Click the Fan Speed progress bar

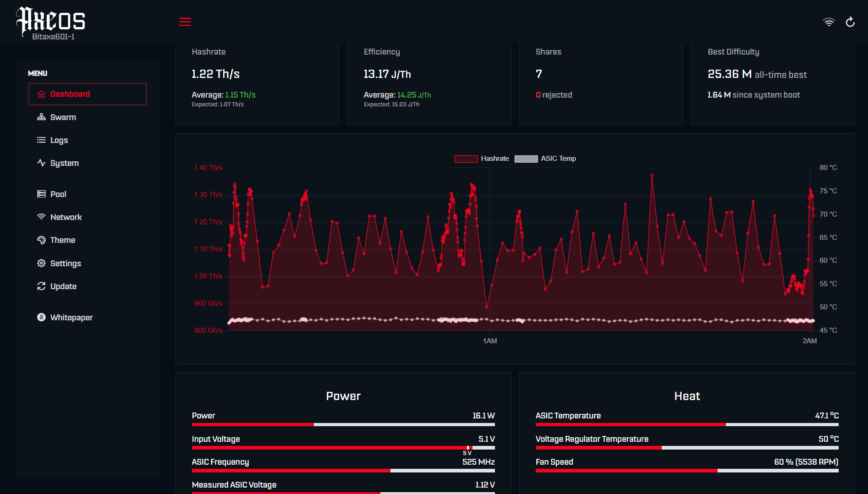point(687,471)
